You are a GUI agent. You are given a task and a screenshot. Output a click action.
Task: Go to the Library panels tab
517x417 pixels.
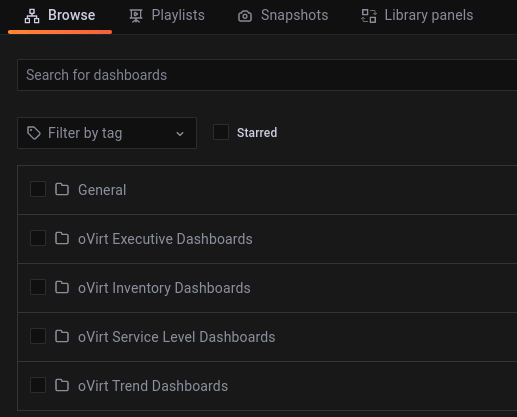[x=417, y=16]
